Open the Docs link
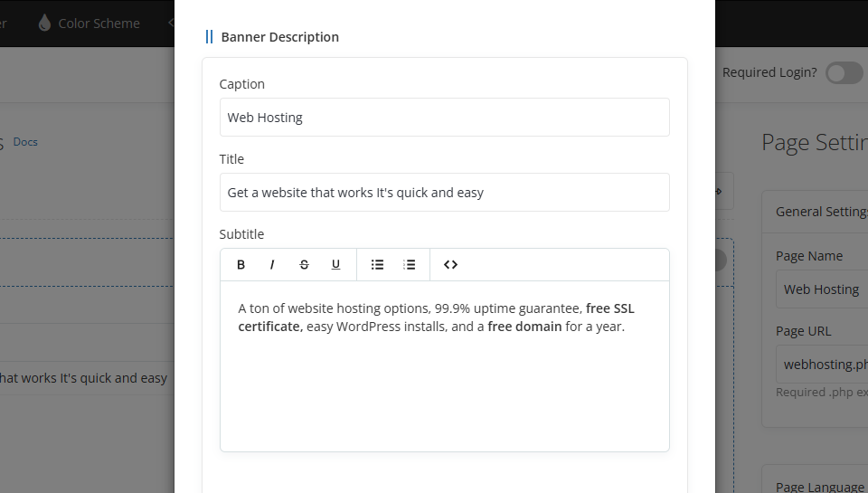The width and height of the screenshot is (868, 493). 25,142
